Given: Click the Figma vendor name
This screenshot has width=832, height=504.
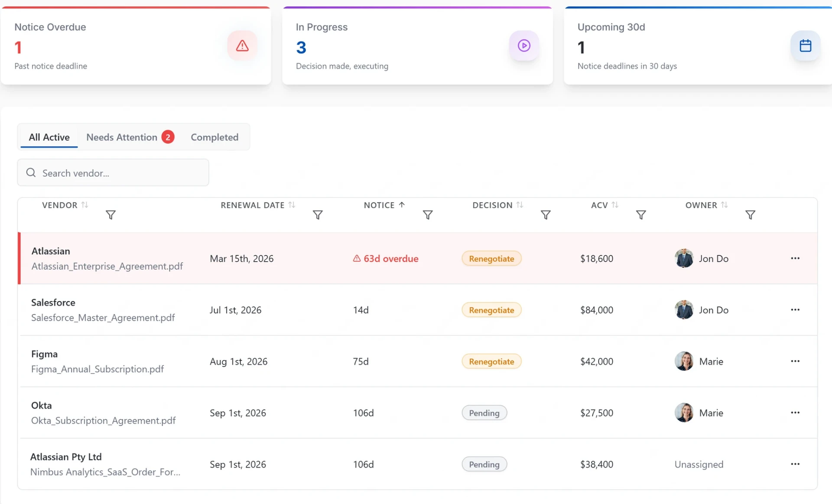Looking at the screenshot, I should pyautogui.click(x=44, y=354).
